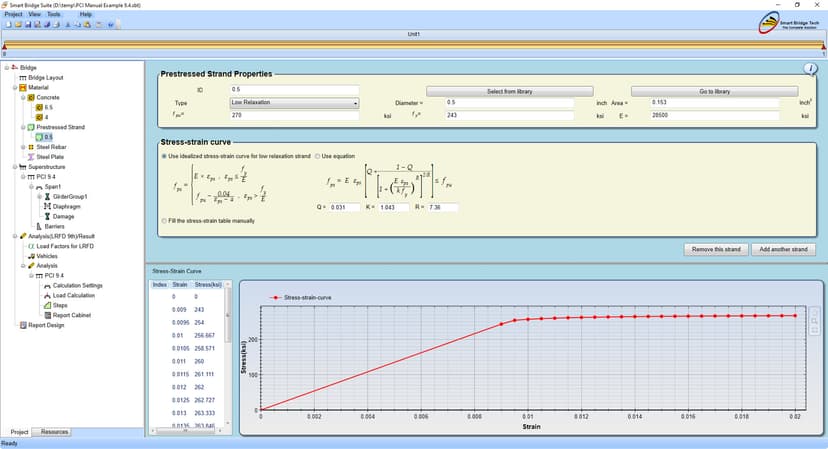
Task: Open Report Design in tree
Action: click(x=46, y=325)
